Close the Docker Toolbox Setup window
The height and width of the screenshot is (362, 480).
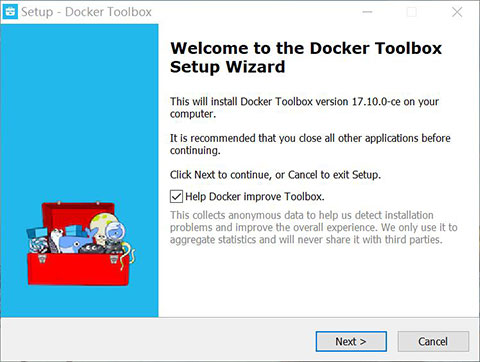[457, 12]
